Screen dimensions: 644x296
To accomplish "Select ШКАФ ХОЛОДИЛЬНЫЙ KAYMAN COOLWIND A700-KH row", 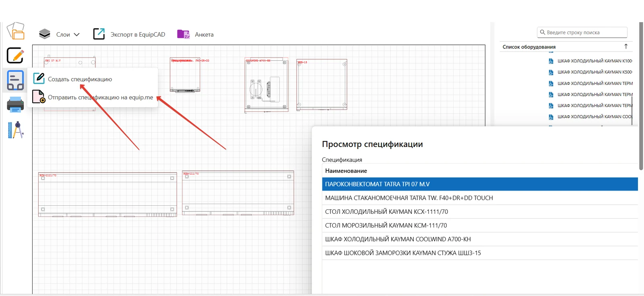I will click(480, 239).
